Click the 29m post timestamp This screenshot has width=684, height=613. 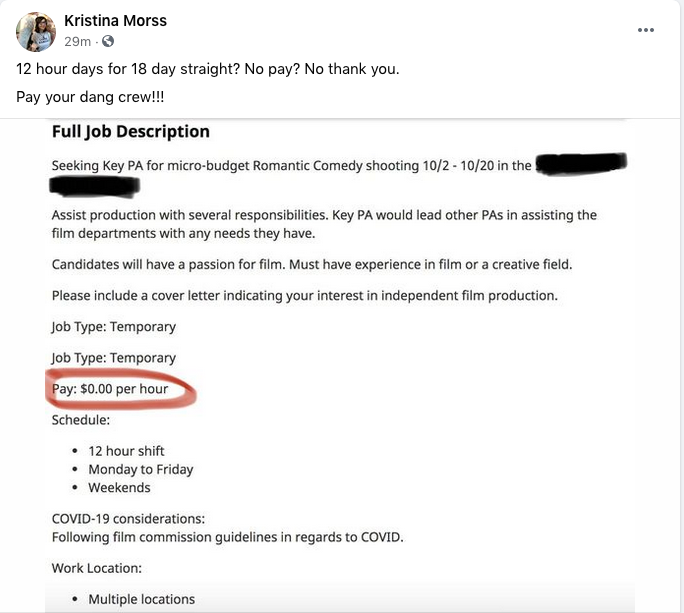pos(78,41)
